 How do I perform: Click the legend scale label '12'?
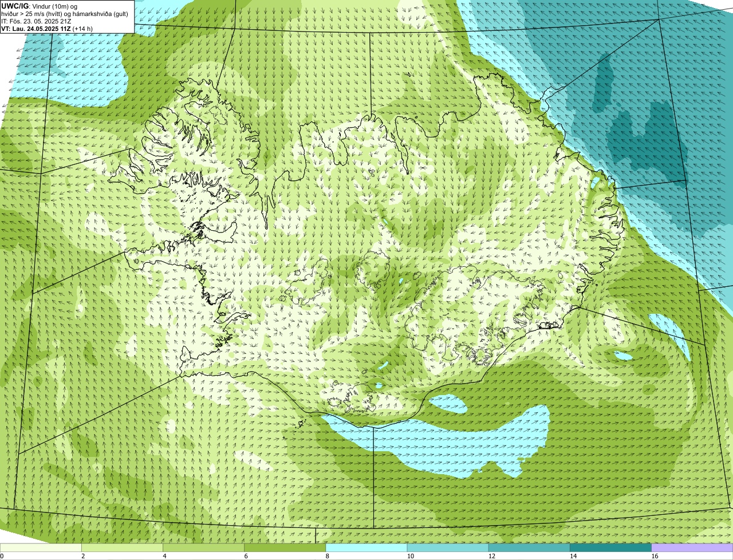tap(491, 556)
